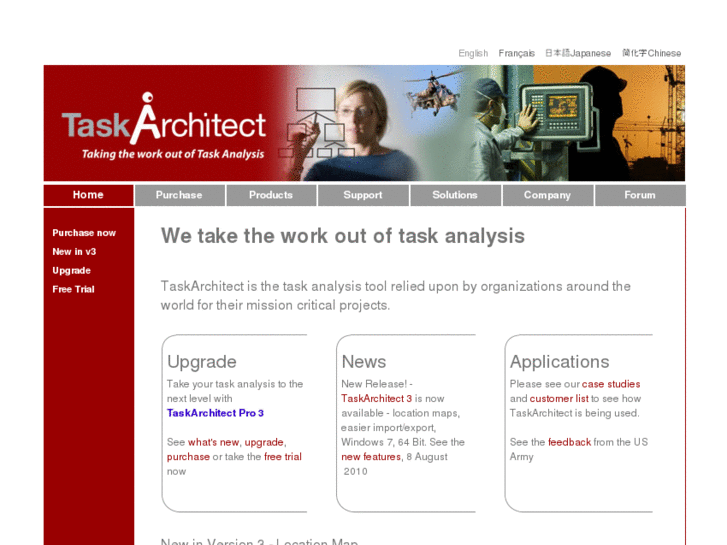Viewport: 727px width, 545px height.
Task: Open the Home tab
Action: tap(88, 195)
